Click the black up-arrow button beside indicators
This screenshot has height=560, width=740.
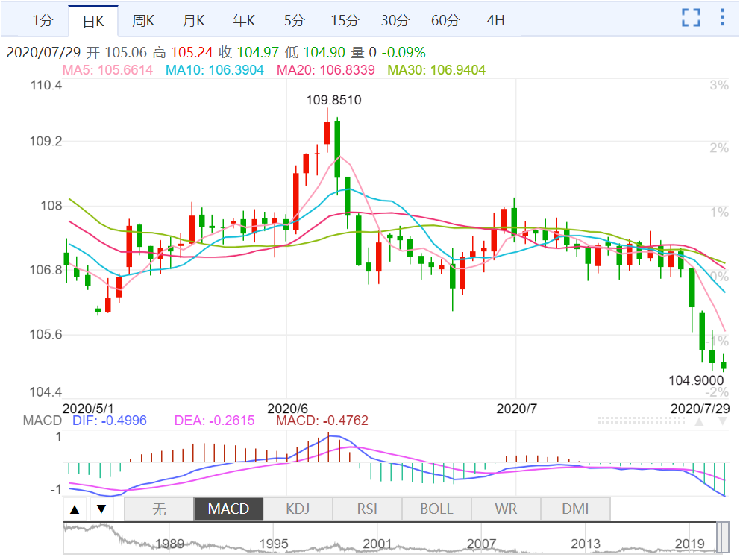pos(75,510)
